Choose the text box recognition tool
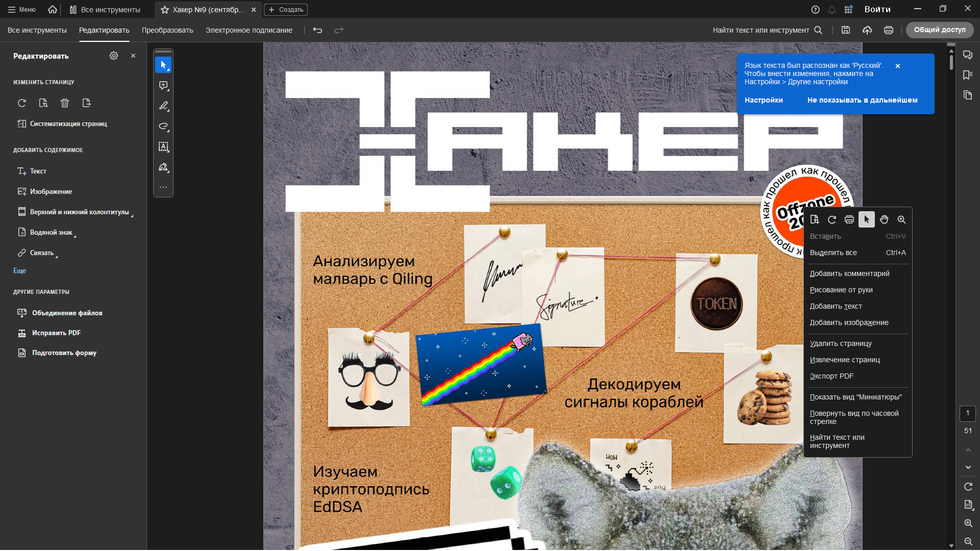The image size is (980, 551). pos(163,146)
